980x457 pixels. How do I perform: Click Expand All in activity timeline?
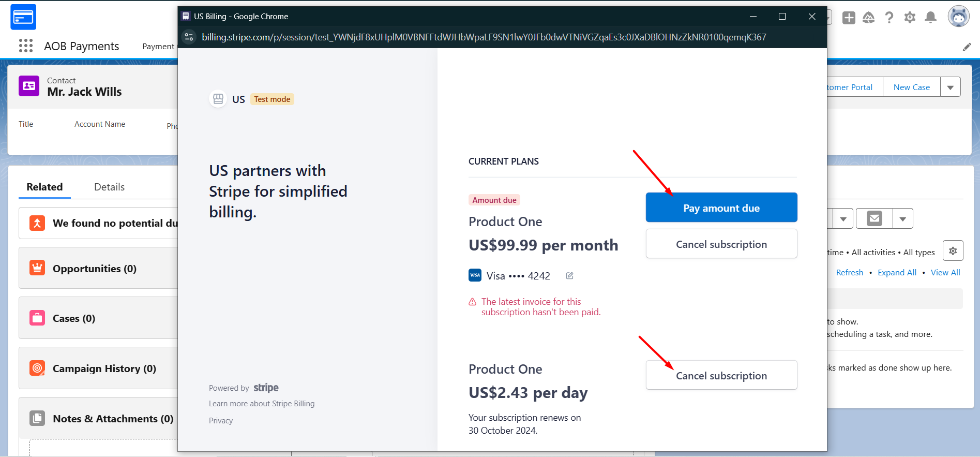tap(897, 273)
